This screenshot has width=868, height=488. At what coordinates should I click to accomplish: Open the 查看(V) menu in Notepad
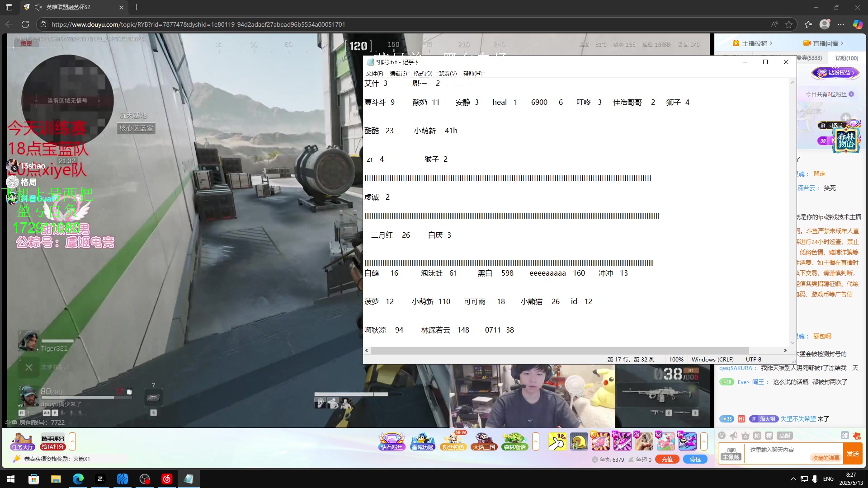448,73
